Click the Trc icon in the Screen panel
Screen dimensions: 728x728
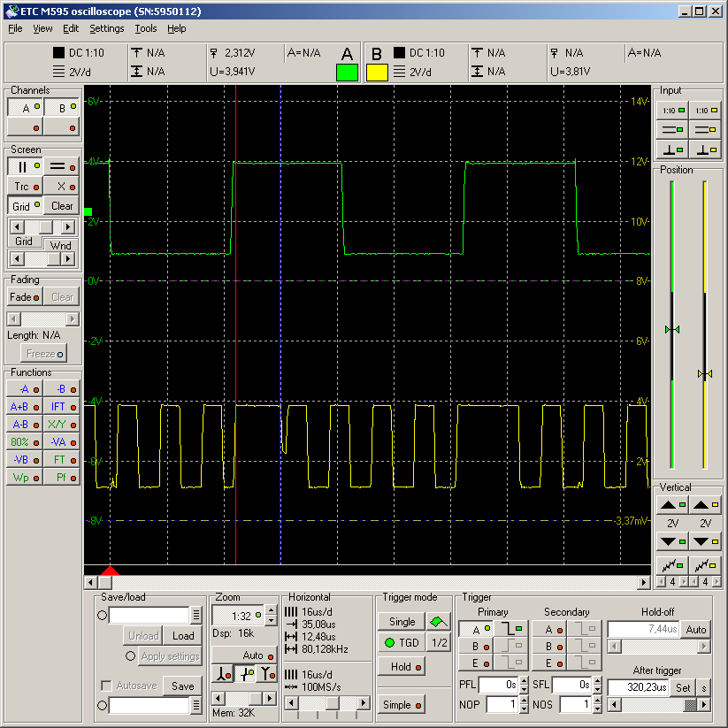click(23, 186)
